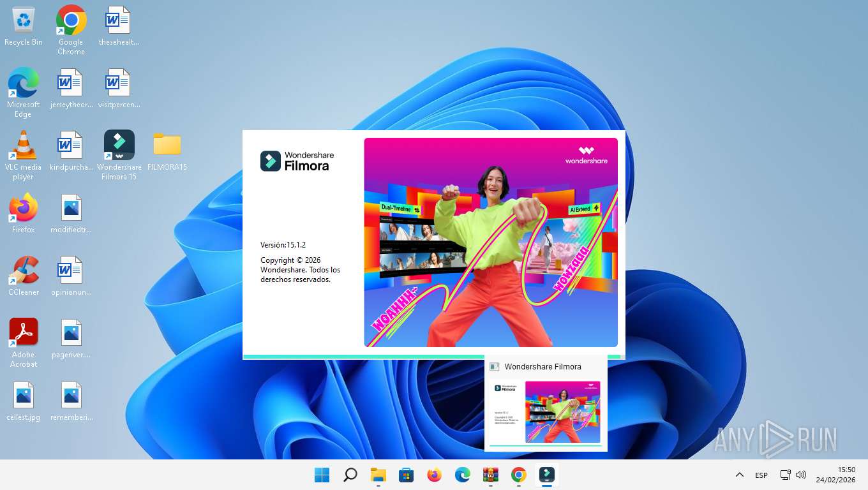The width and height of the screenshot is (868, 490).
Task: Click the Wondershare Filmora logo on splash
Action: (297, 161)
